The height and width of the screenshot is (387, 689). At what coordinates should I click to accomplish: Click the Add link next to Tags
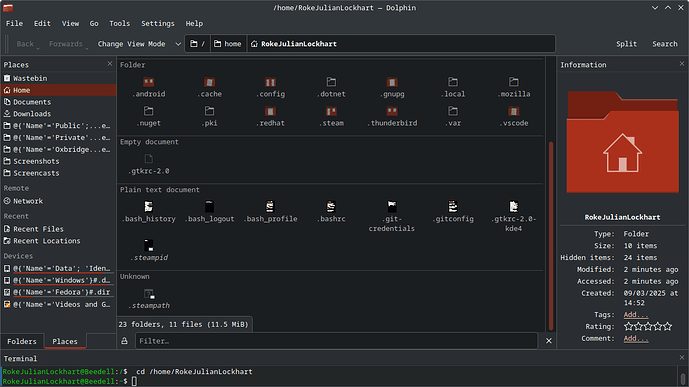[635, 315]
